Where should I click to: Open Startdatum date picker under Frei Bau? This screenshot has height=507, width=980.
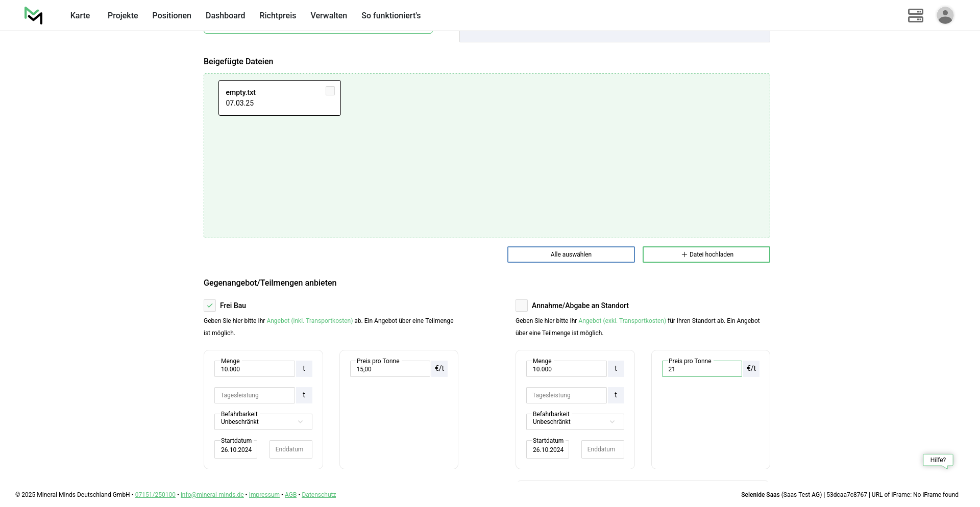[236, 450]
